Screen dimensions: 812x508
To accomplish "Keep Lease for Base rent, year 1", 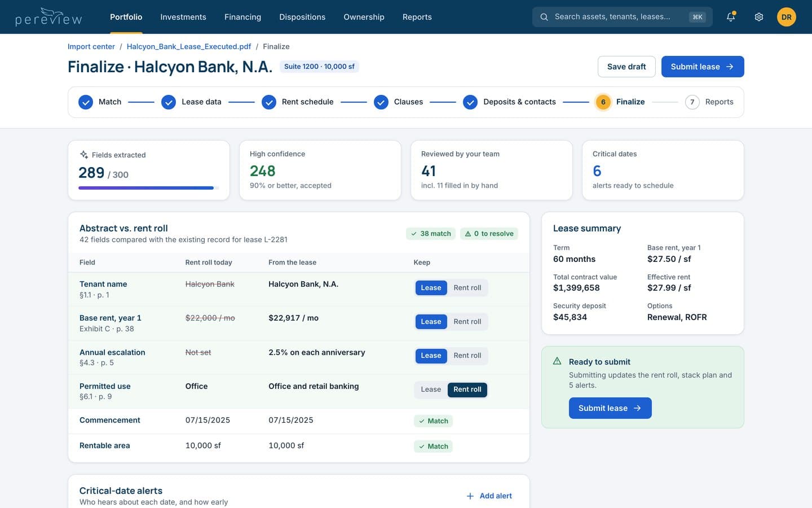I will (431, 322).
